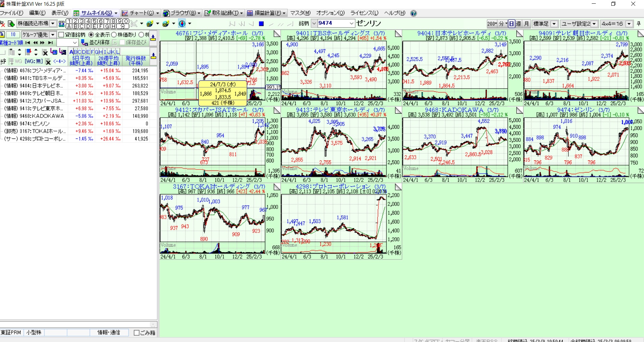The image size is (644, 342).
Task: Click page-corner icon on 4676 Fuji Media chart
Action: click(x=277, y=33)
